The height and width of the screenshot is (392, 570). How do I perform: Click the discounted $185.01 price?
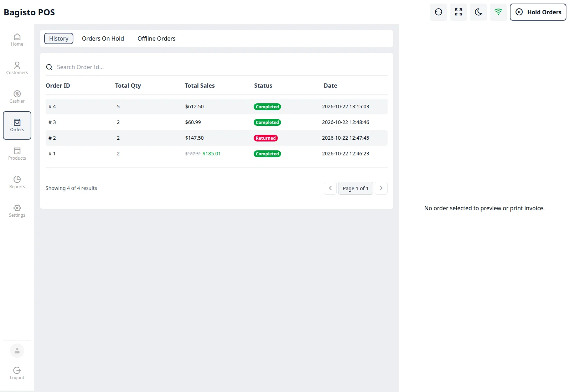pos(212,154)
